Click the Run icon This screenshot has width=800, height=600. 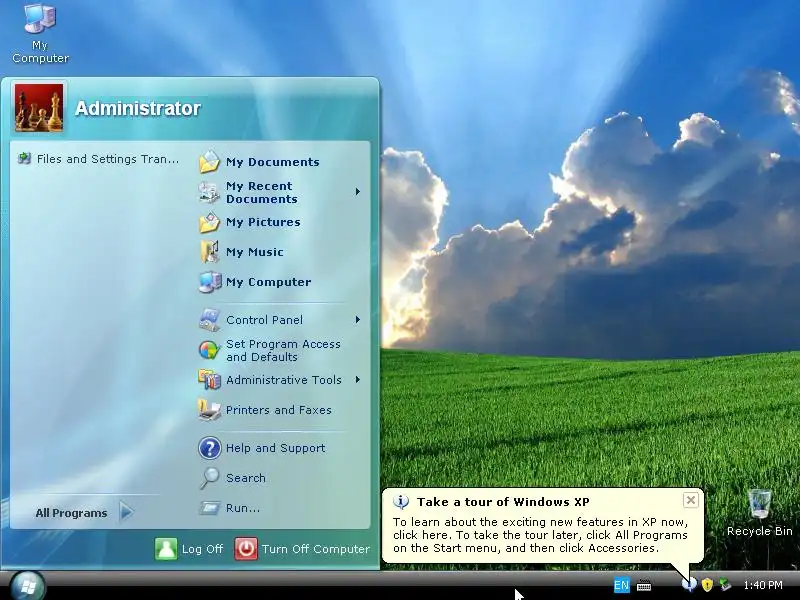tap(209, 508)
